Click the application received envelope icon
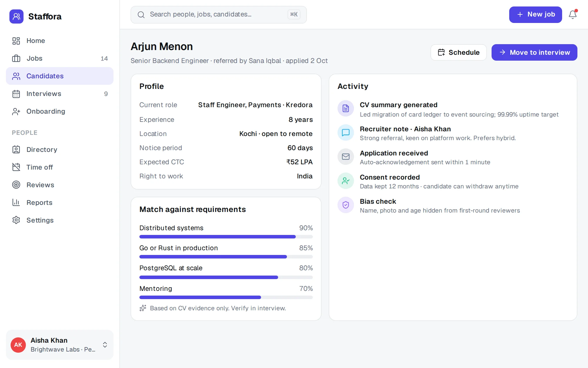 coord(346,157)
